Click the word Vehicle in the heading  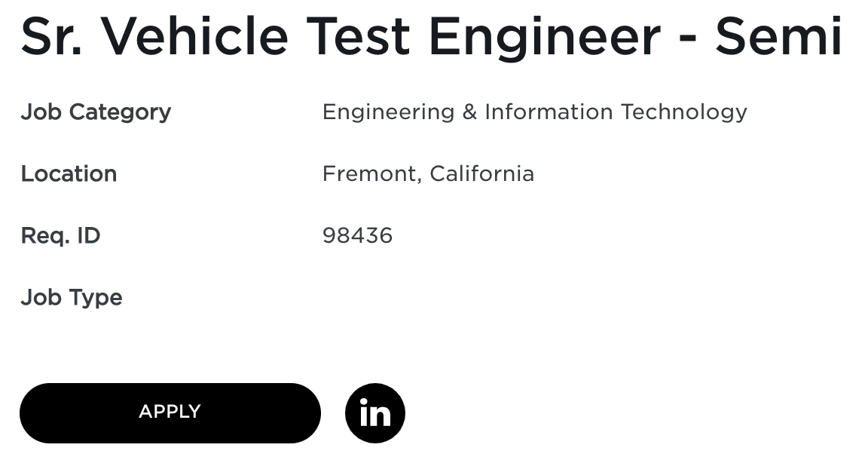click(194, 36)
